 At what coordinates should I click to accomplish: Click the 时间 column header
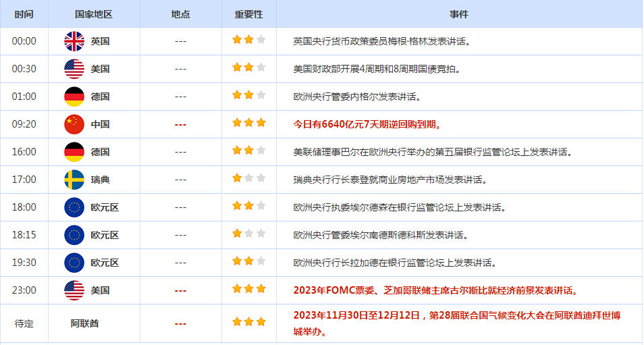coord(24,14)
